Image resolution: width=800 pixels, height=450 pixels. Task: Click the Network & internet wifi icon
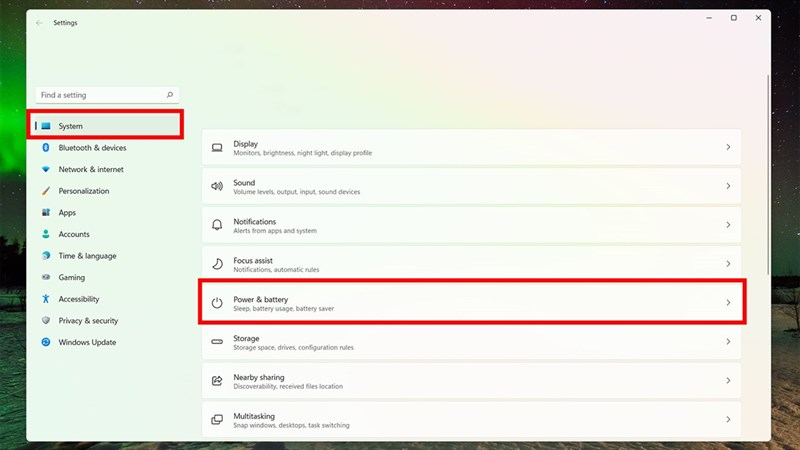click(x=46, y=170)
